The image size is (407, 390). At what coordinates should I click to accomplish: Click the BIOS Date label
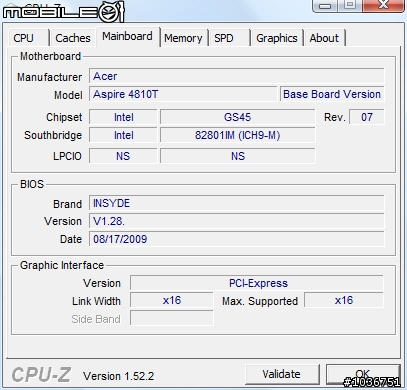click(71, 239)
